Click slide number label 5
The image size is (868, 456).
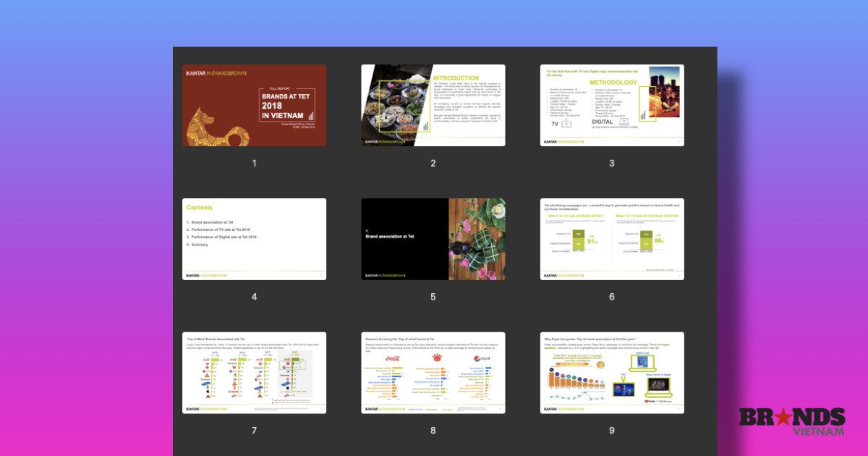click(433, 297)
